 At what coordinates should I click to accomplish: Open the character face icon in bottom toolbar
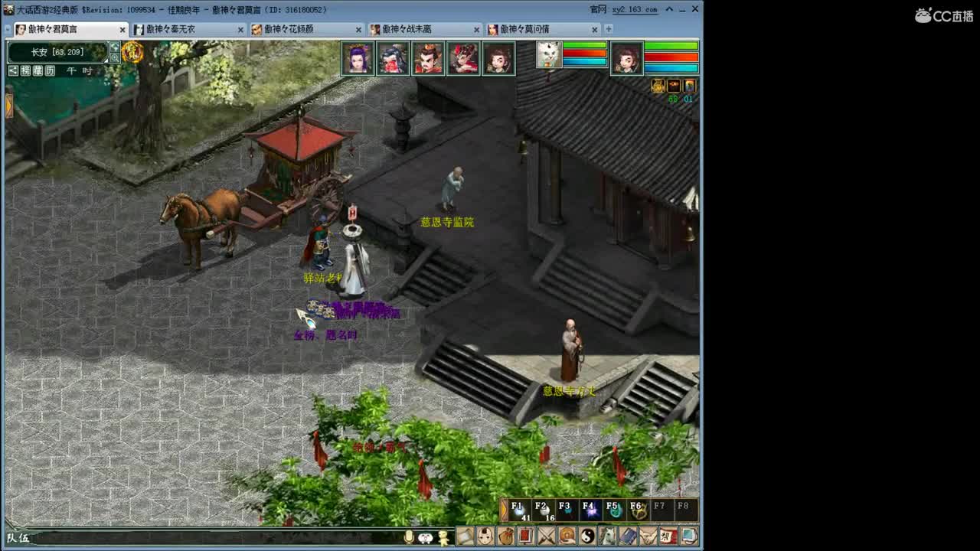485,536
